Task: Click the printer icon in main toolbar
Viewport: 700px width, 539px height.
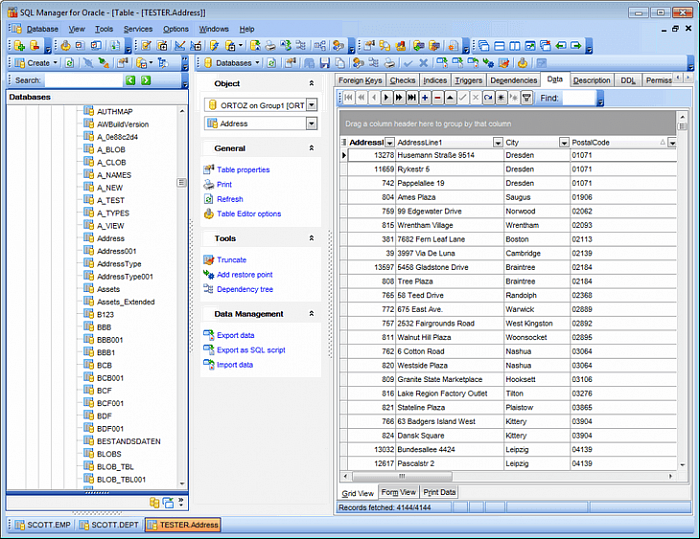Action: point(270,46)
